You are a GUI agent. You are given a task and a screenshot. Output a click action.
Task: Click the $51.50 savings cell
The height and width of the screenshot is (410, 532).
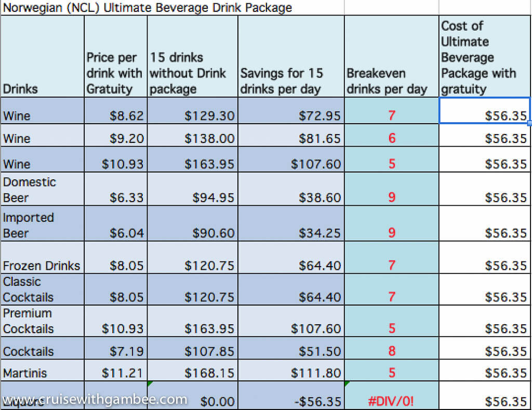point(291,348)
